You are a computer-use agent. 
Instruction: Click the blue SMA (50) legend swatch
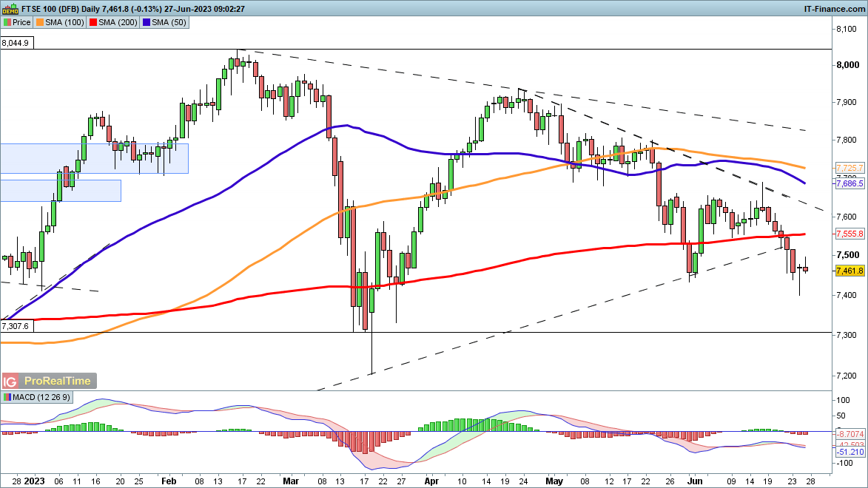(x=146, y=22)
